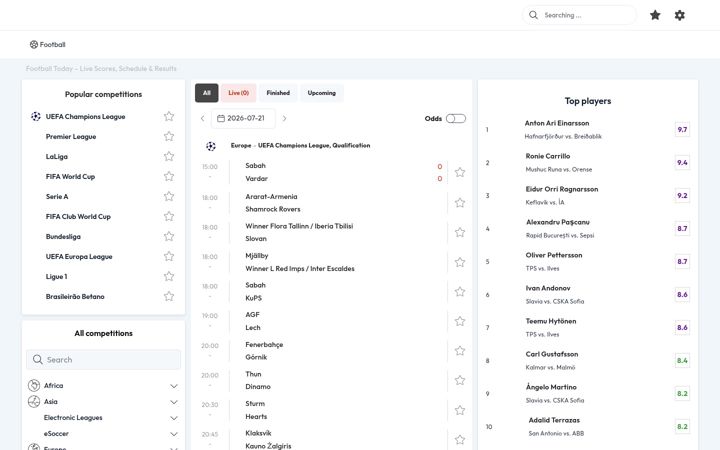This screenshot has width=720, height=450.
Task: Open settings via the gear icon
Action: point(680,15)
